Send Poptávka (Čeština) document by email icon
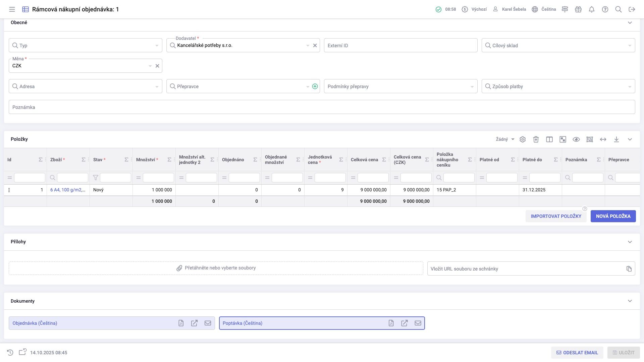The height and width of the screenshot is (362, 644). [418, 323]
